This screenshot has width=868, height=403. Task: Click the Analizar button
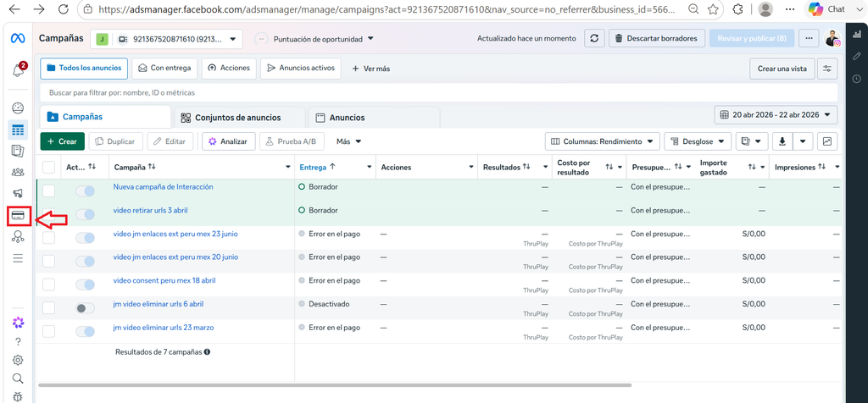228,141
